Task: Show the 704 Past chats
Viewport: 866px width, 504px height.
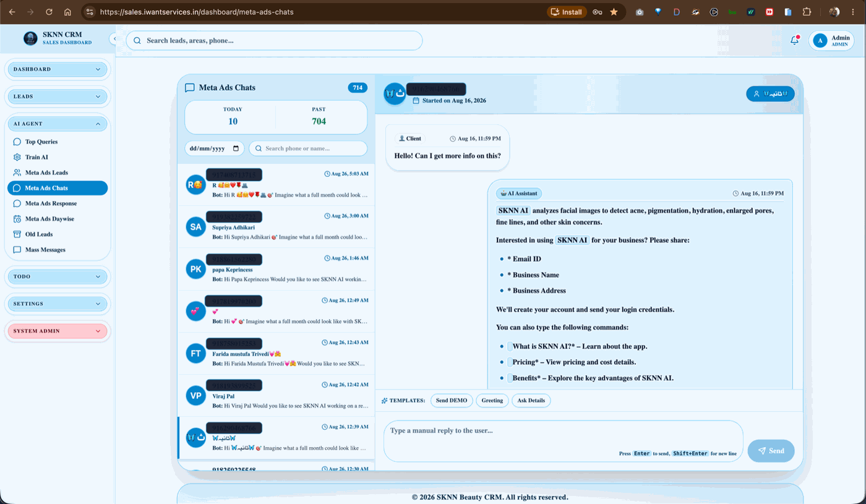Action: [319, 117]
